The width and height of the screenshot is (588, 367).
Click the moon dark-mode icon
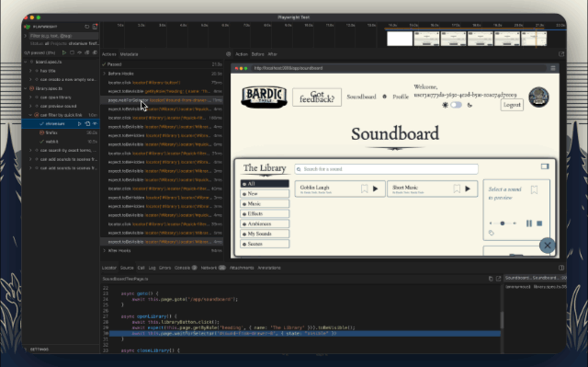[x=469, y=105]
